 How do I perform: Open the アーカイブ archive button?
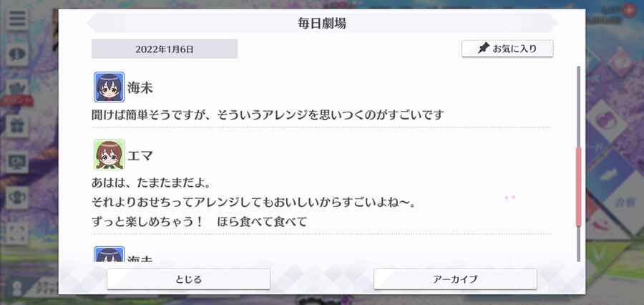click(x=455, y=279)
